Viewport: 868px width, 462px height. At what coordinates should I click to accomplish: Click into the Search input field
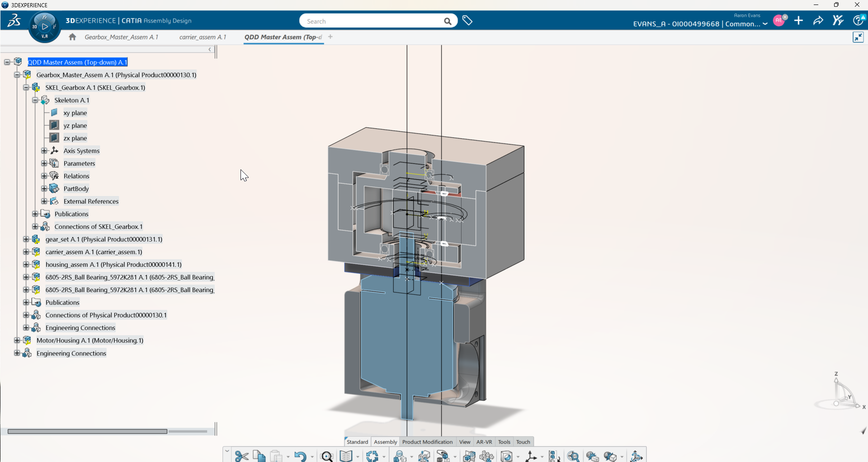click(x=373, y=21)
